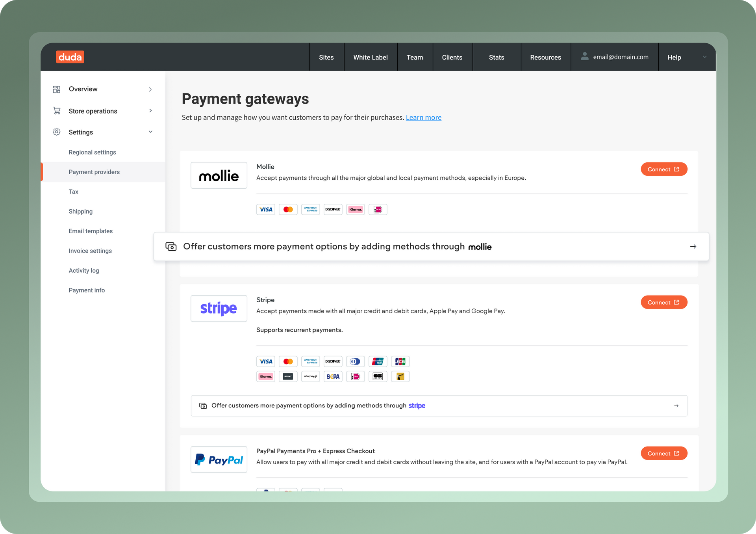Open Payment info in the sidebar

(87, 290)
